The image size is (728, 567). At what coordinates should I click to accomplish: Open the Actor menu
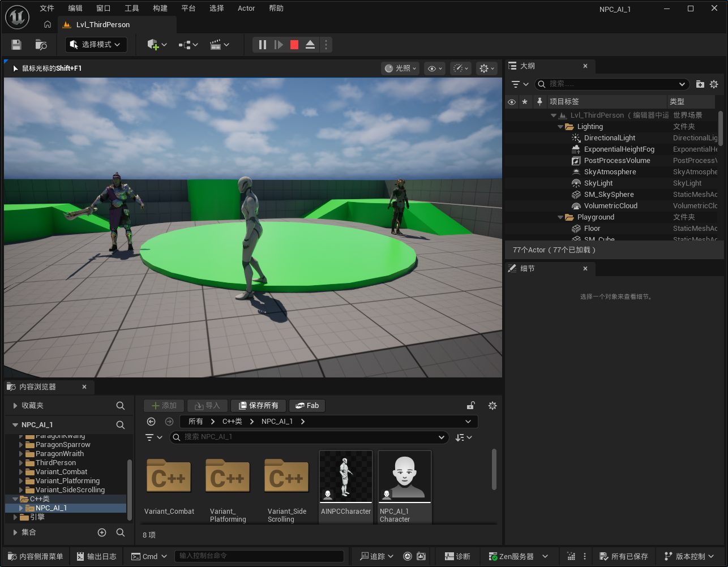click(x=246, y=8)
